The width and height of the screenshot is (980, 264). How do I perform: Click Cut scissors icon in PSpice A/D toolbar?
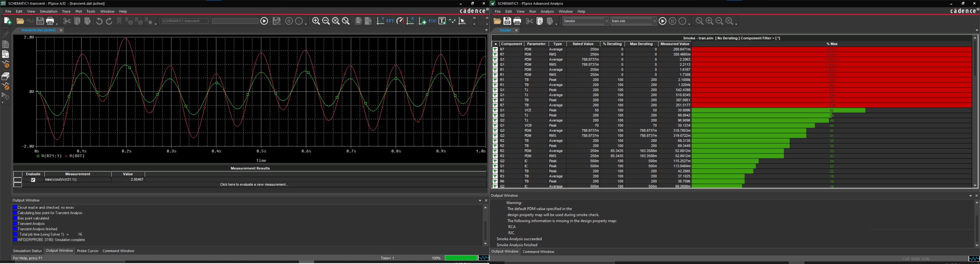click(67, 21)
